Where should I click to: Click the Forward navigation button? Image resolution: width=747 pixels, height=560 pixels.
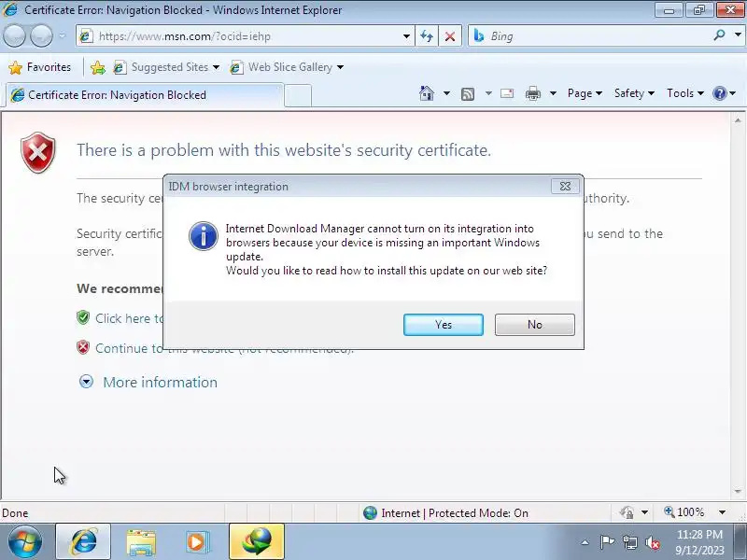point(42,35)
